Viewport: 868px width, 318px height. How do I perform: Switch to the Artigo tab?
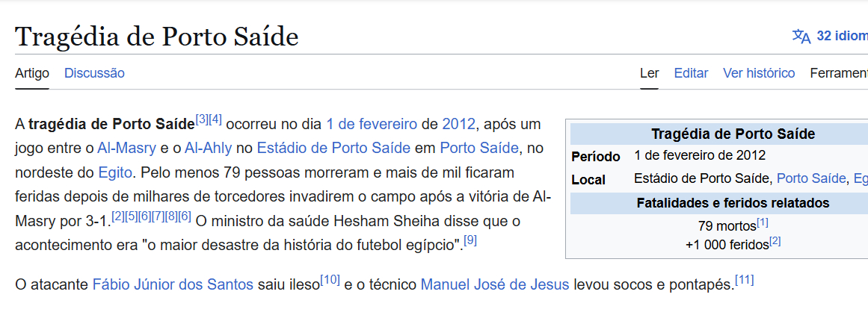32,73
